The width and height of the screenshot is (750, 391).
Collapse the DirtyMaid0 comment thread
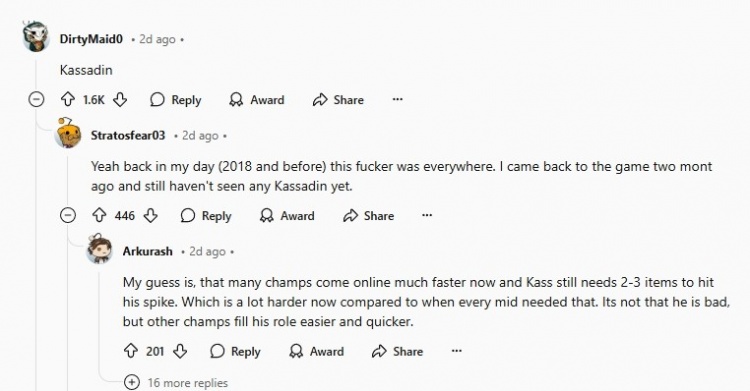click(x=36, y=100)
